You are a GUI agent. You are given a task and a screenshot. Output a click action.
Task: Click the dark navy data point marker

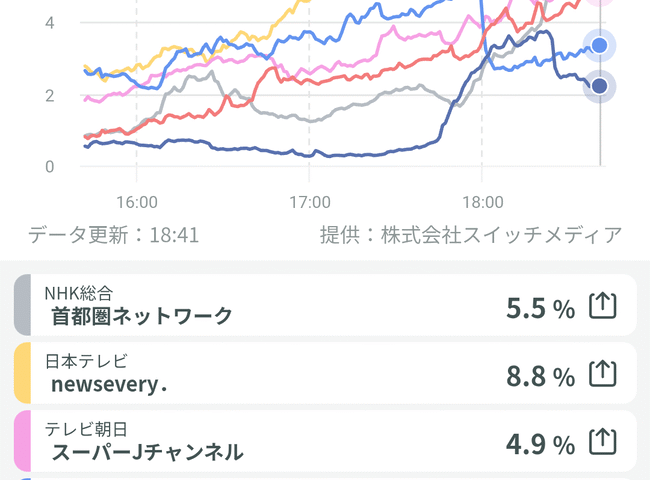599,86
